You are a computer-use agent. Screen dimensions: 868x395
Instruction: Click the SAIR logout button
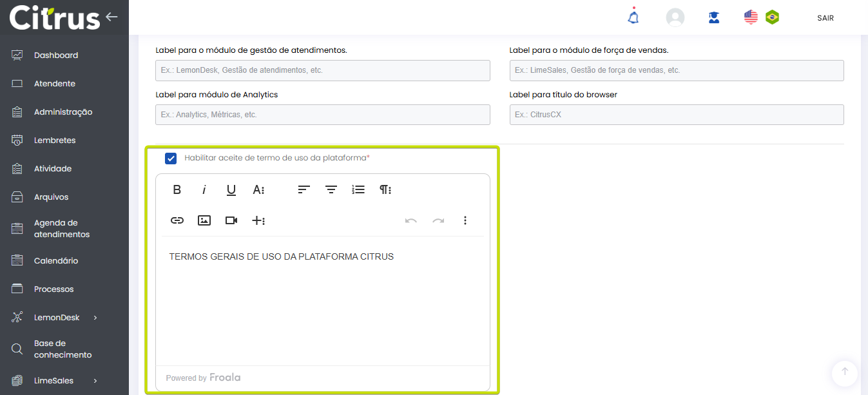pos(825,18)
